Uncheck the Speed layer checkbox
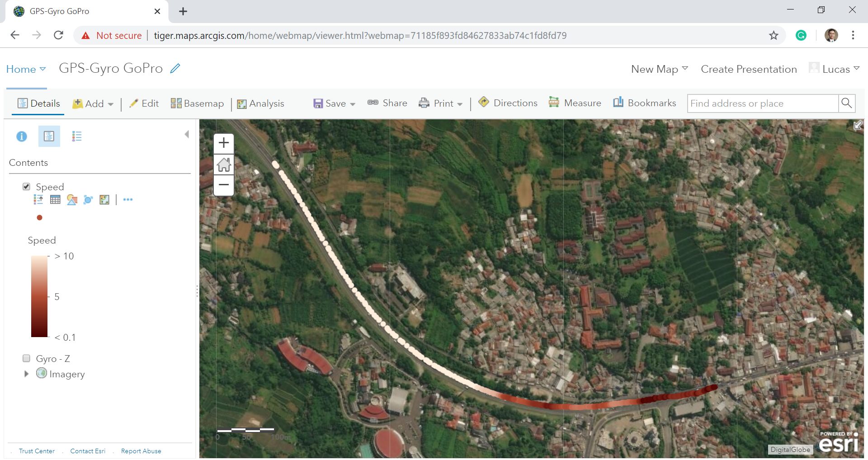 [27, 187]
